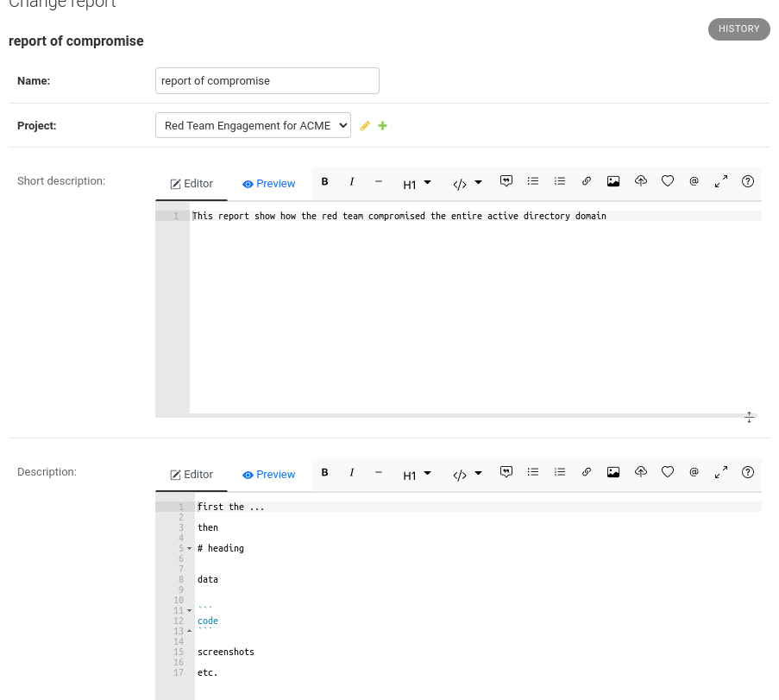
Task: Open H1 heading dropdown in Short description toolbar
Action: (417, 185)
